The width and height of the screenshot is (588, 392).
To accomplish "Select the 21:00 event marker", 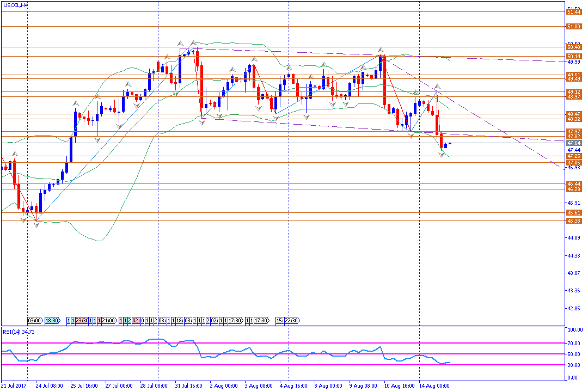I will coord(109,321).
